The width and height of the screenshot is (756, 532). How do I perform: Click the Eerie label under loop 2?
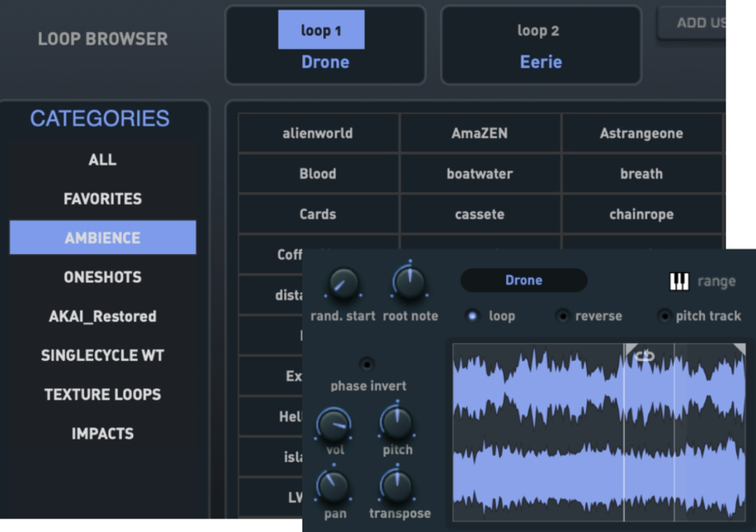[541, 62]
